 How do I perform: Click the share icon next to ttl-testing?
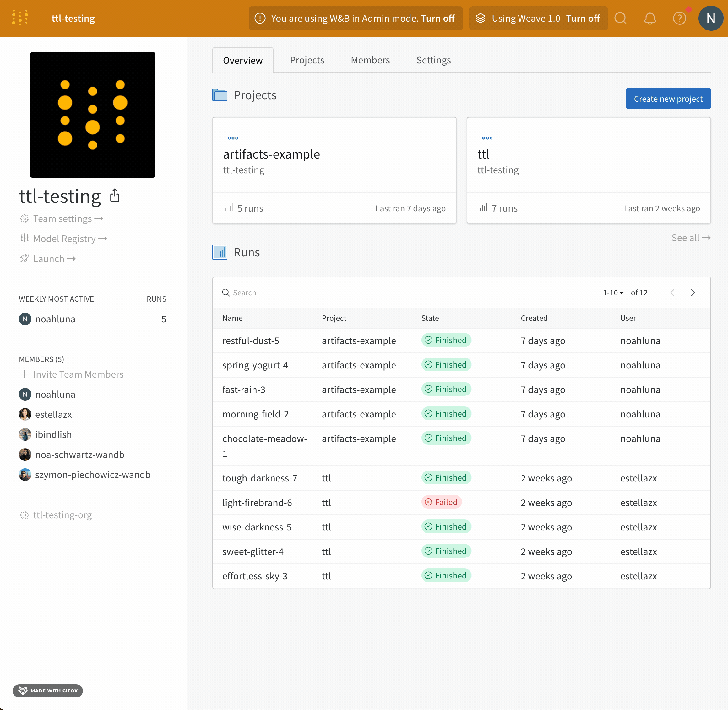pyautogui.click(x=115, y=196)
